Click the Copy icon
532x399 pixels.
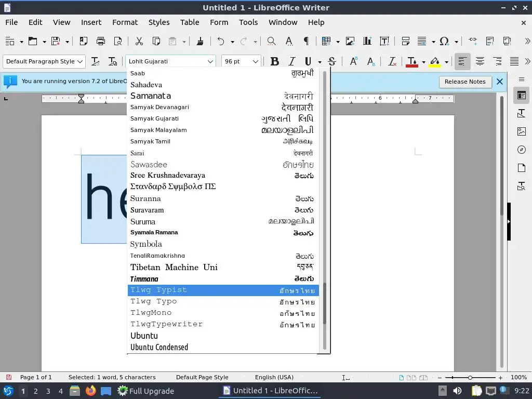click(x=156, y=41)
